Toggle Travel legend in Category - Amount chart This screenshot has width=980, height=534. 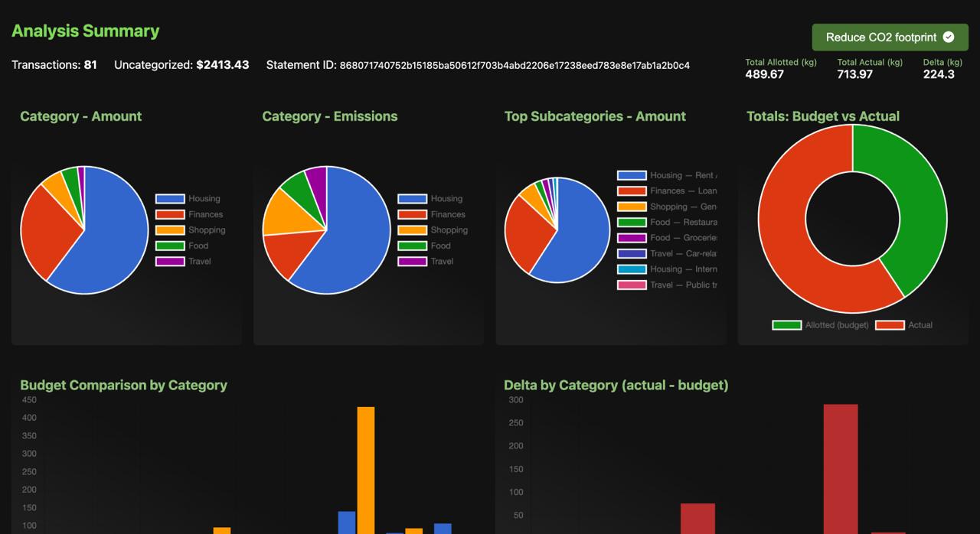pyautogui.click(x=184, y=262)
